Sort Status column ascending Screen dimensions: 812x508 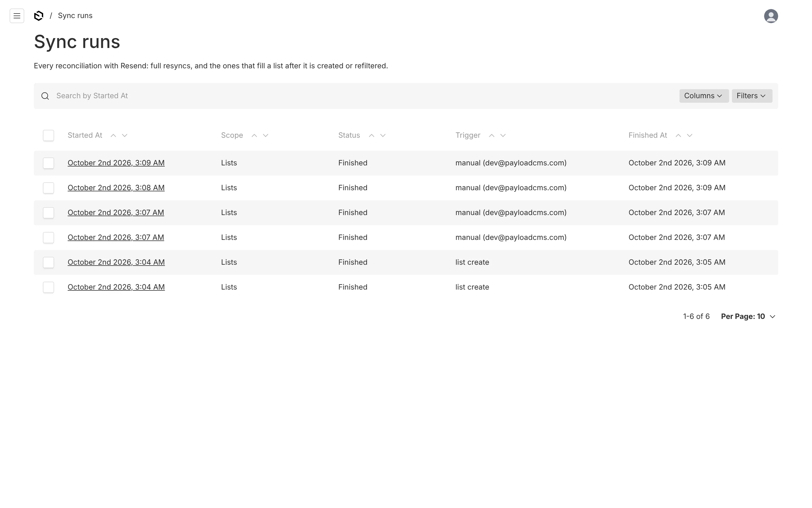tap(371, 135)
